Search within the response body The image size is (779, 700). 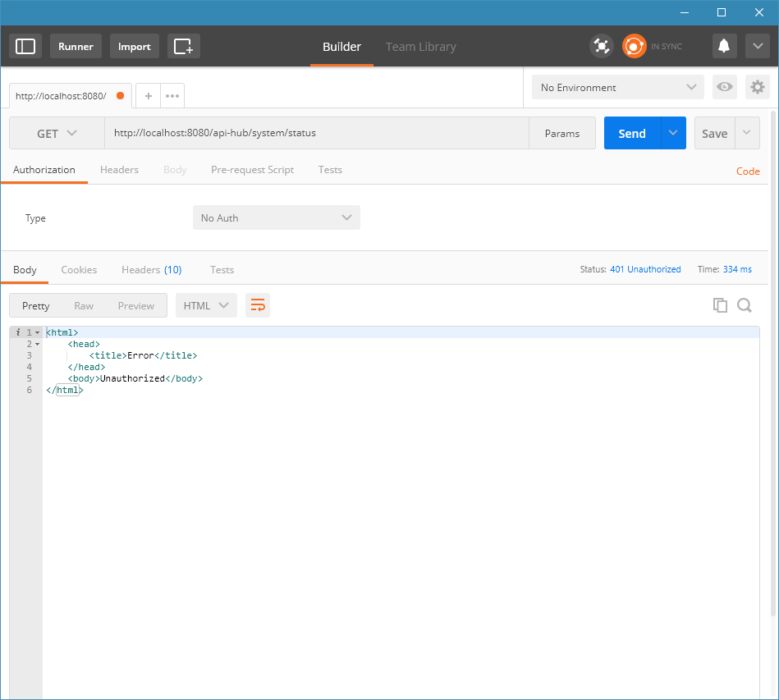[x=745, y=305]
